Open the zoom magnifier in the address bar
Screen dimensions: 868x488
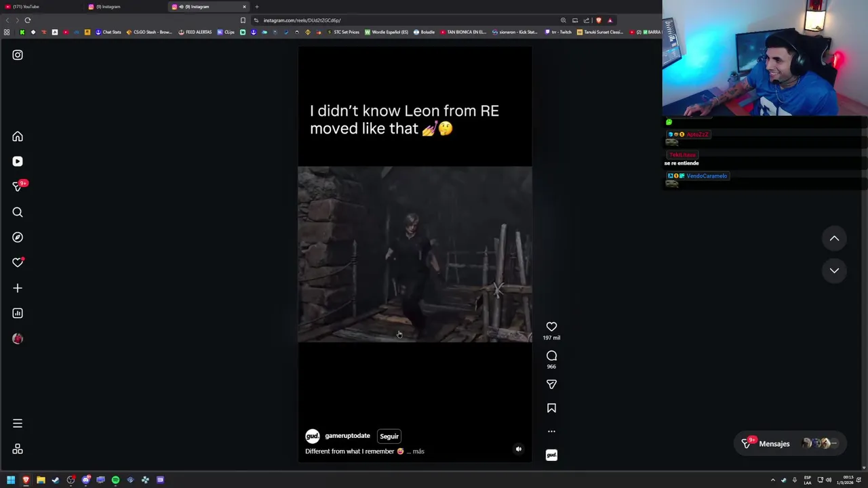coord(563,20)
